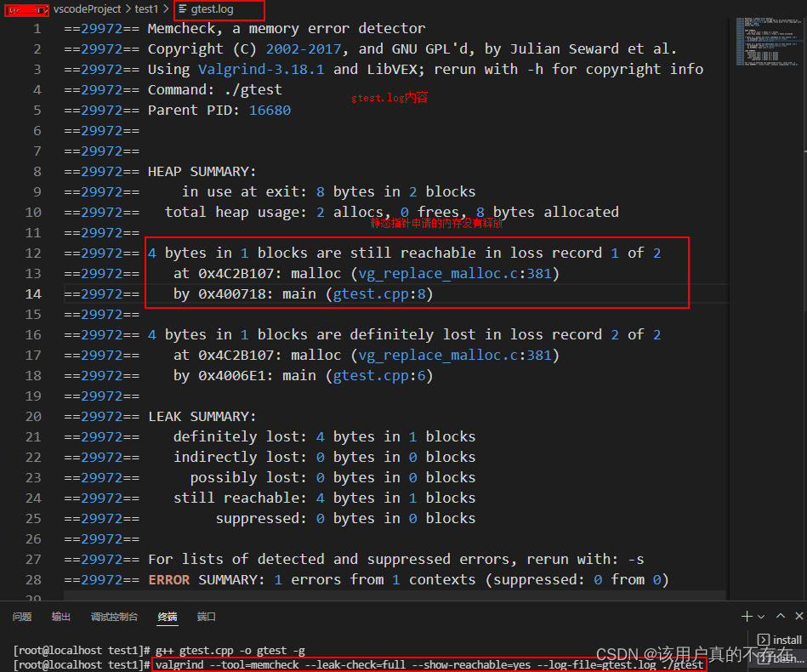The image size is (807, 672).
Task: Follow the gtest.cpp:6 link in the log
Action: pos(379,376)
